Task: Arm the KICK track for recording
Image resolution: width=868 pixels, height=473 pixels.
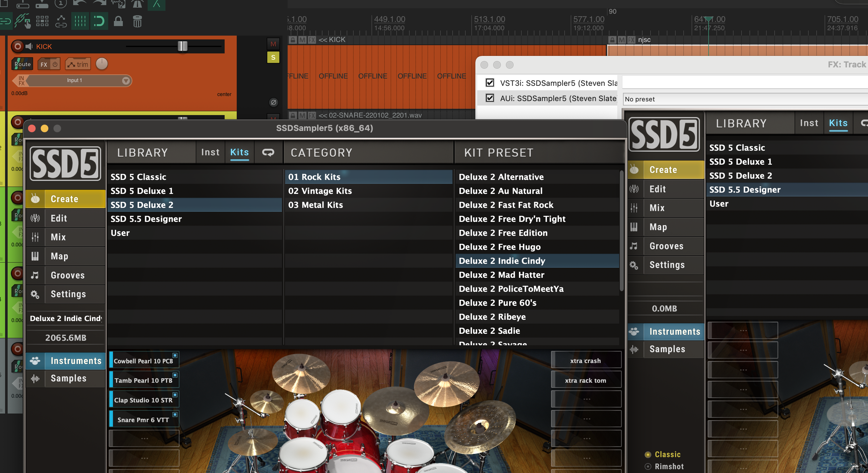Action: 17,46
